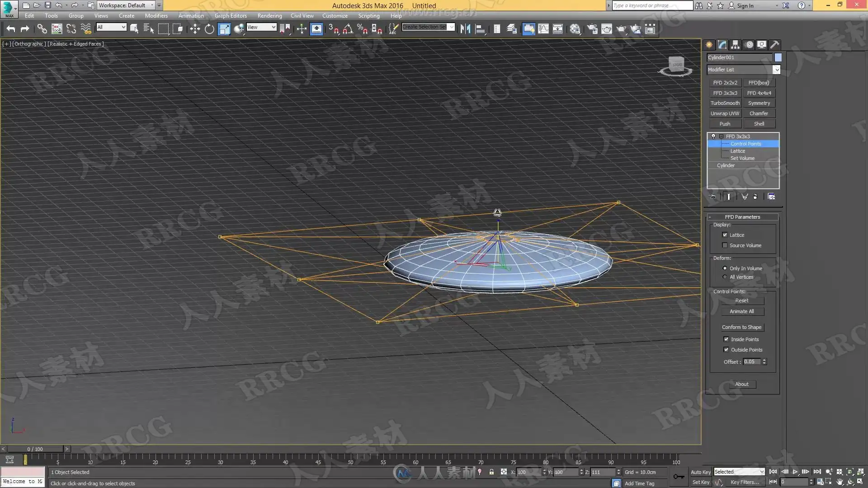Image resolution: width=868 pixels, height=488 pixels.
Task: Open the Utilities command panel tab
Action: point(774,45)
